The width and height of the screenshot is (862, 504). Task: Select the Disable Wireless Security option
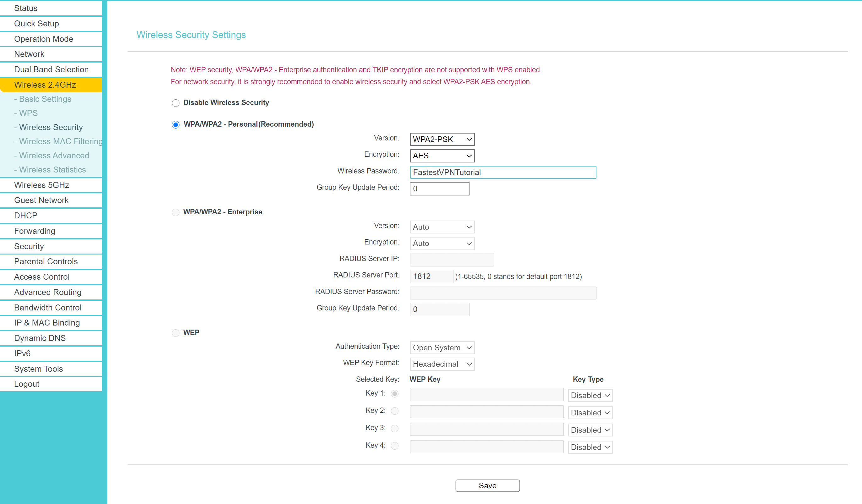click(175, 102)
